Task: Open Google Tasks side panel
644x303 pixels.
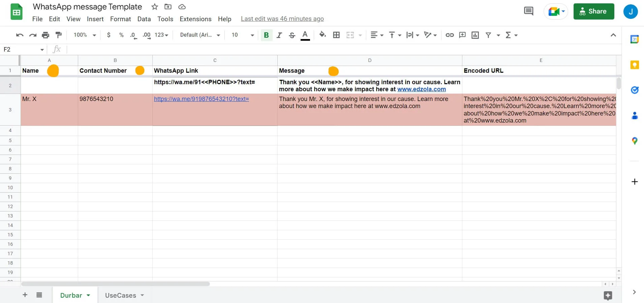Action: [x=635, y=90]
